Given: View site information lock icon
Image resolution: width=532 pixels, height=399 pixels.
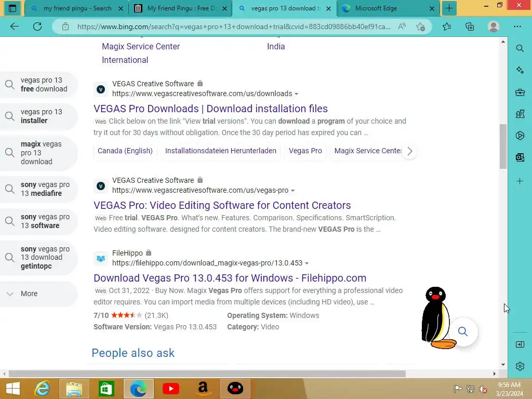Looking at the screenshot, I should pos(65,26).
